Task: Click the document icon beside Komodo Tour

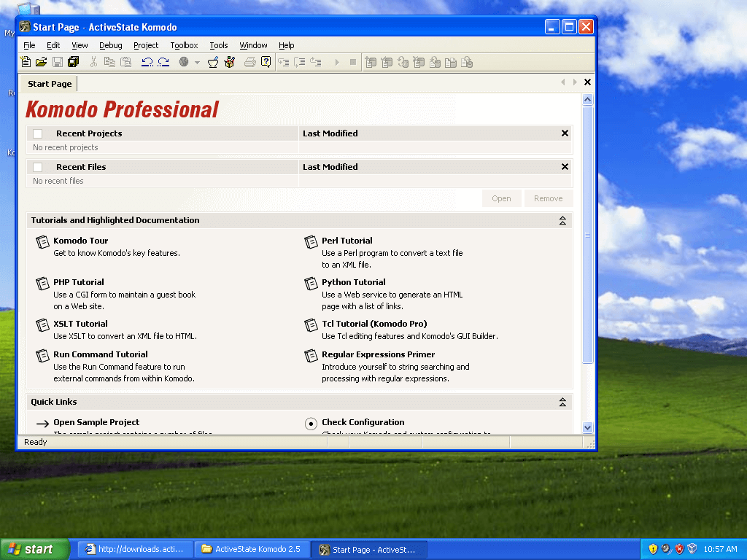Action: [x=42, y=242]
